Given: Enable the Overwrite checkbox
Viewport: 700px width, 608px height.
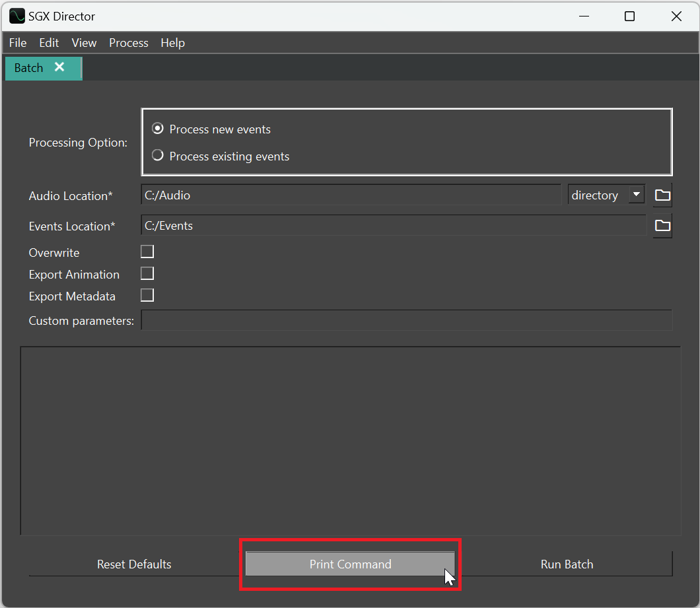Looking at the screenshot, I should pos(147,252).
